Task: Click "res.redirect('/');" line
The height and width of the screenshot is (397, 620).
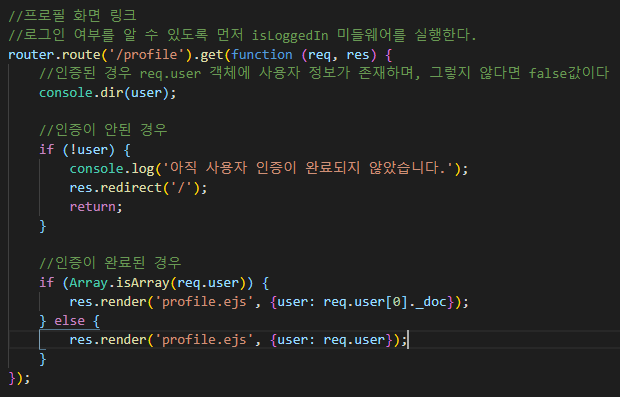Action: point(138,188)
